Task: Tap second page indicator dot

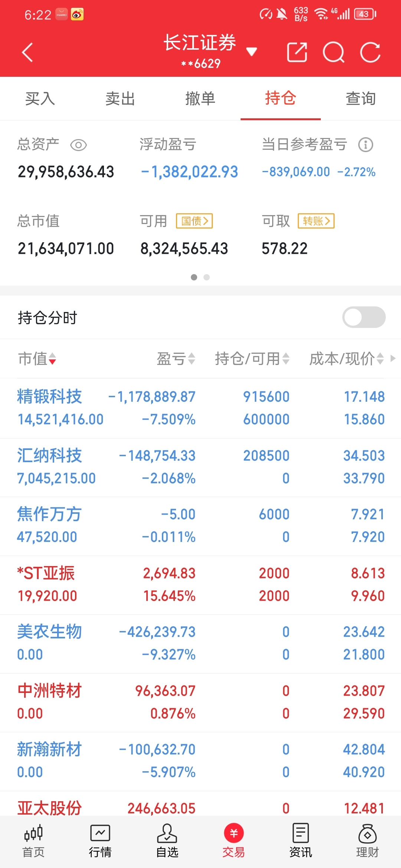Action: [x=207, y=277]
